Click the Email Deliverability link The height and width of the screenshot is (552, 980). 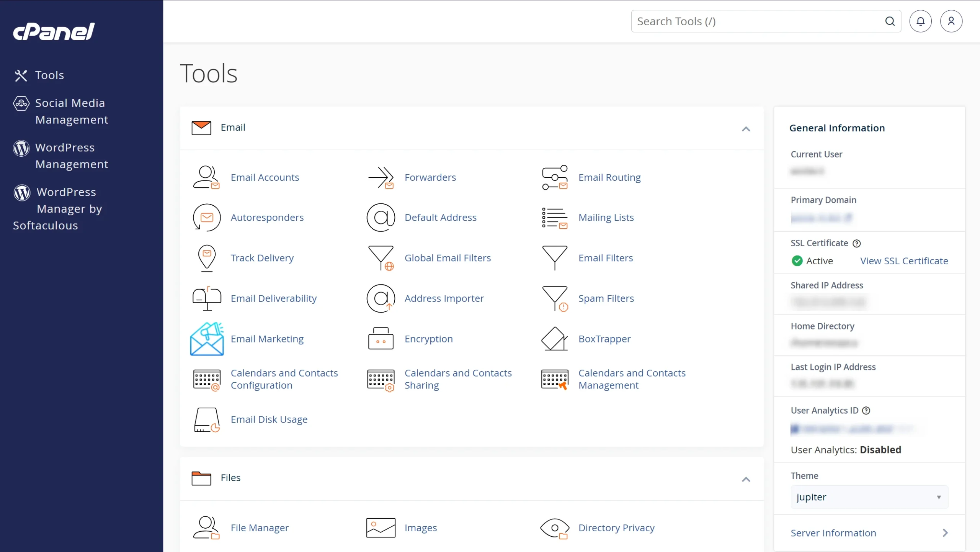pyautogui.click(x=274, y=298)
